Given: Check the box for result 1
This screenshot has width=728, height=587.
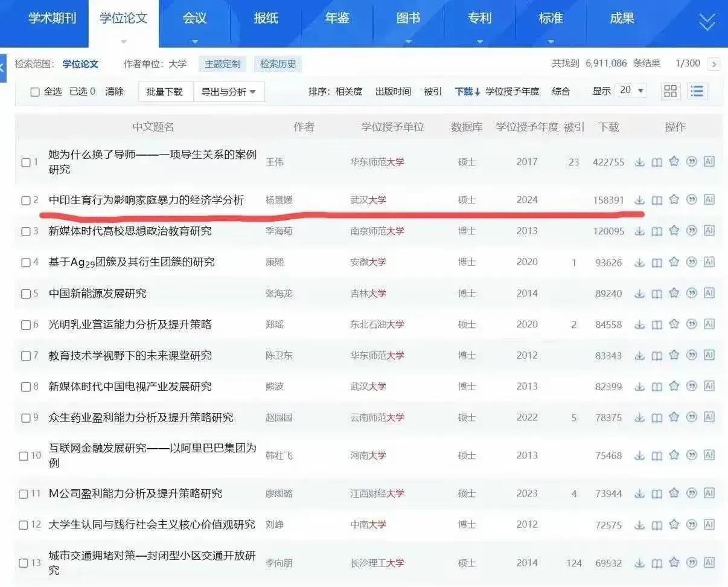Looking at the screenshot, I should [x=25, y=162].
